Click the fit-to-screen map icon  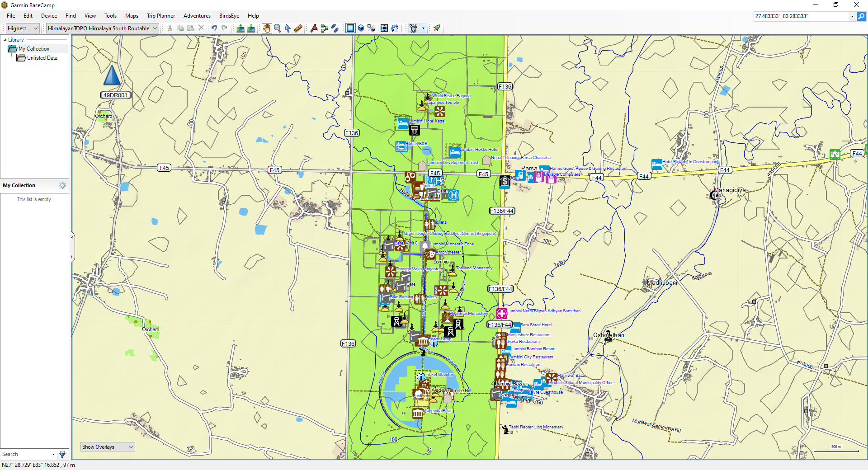(x=384, y=28)
